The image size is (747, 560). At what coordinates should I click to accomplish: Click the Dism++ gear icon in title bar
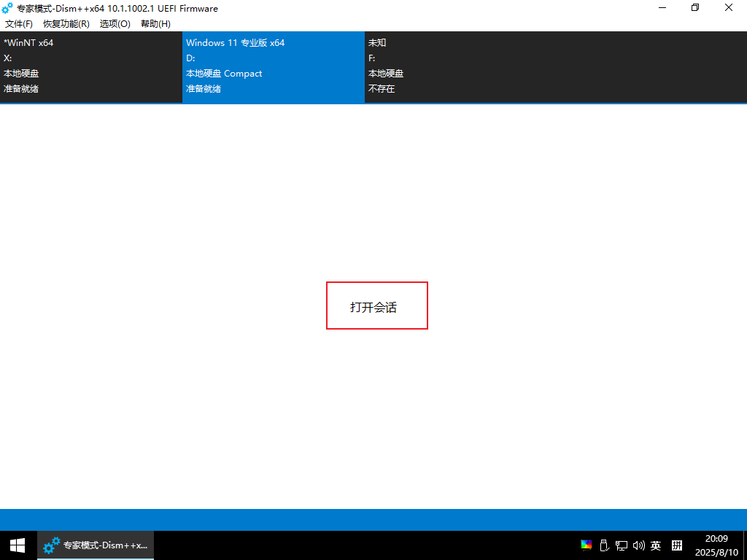7,8
